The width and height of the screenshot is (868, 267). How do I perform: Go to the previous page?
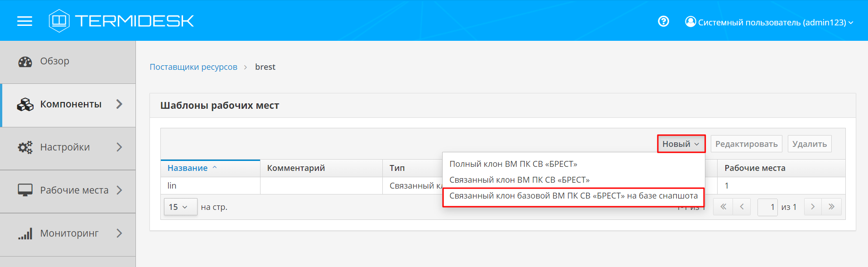click(x=742, y=207)
